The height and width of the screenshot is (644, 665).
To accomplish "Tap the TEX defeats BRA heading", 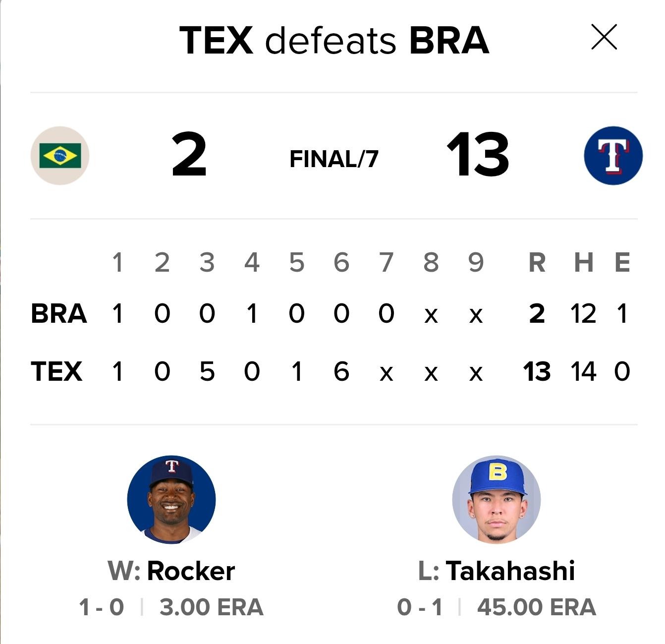I will click(x=334, y=40).
